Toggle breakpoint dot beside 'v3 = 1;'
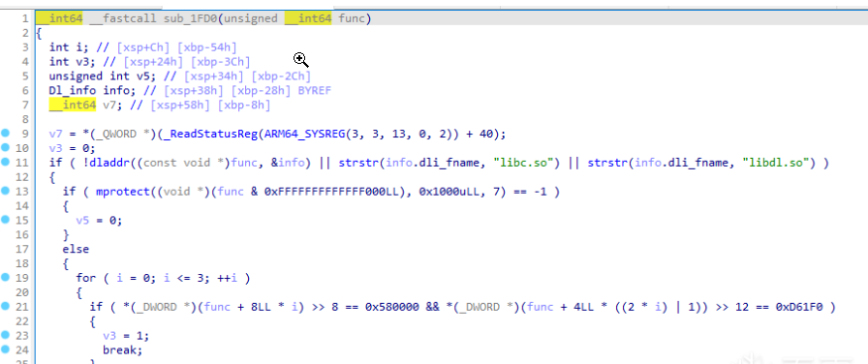 [x=6, y=335]
